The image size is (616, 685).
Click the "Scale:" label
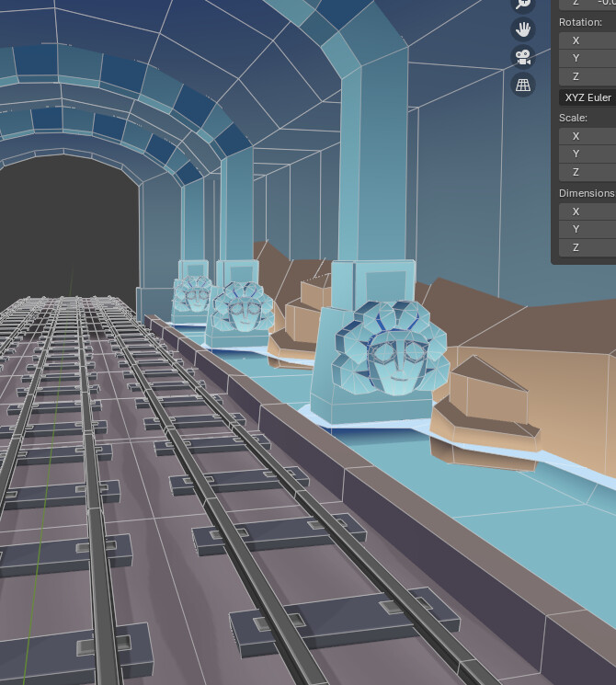573,118
